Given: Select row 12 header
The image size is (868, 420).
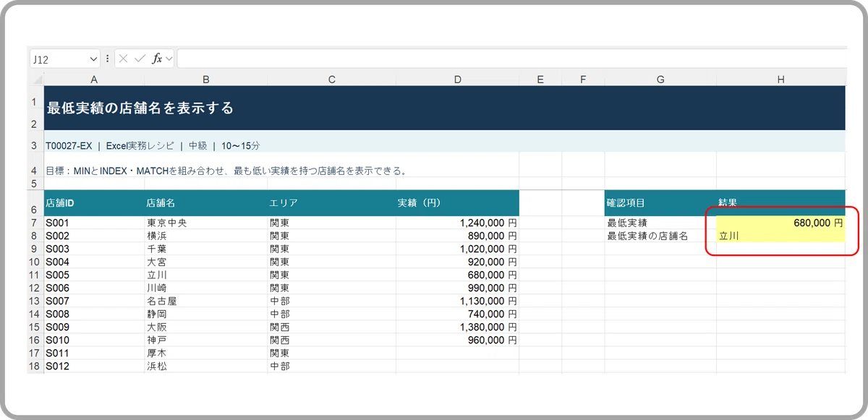Looking at the screenshot, I should pyautogui.click(x=34, y=288).
